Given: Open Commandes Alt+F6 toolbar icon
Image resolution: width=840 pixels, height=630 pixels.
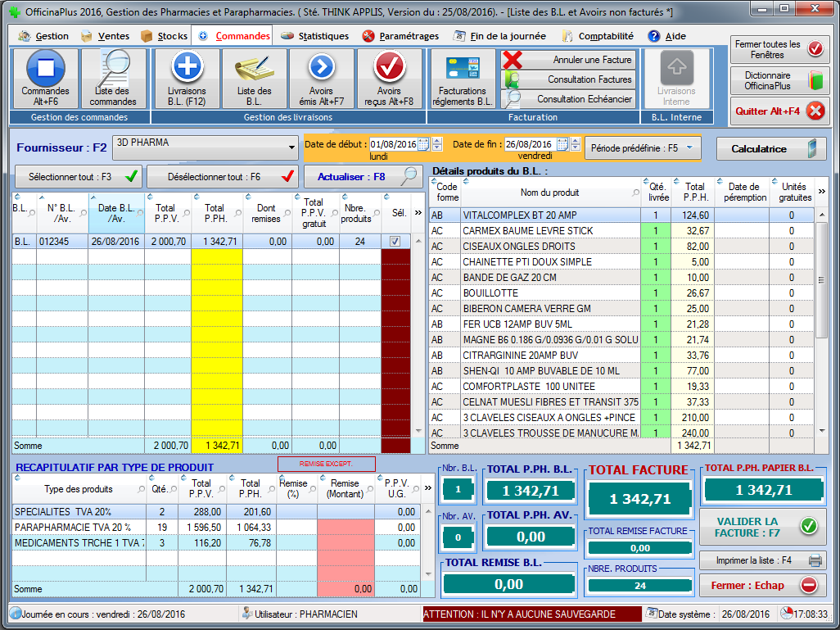Looking at the screenshot, I should point(46,67).
